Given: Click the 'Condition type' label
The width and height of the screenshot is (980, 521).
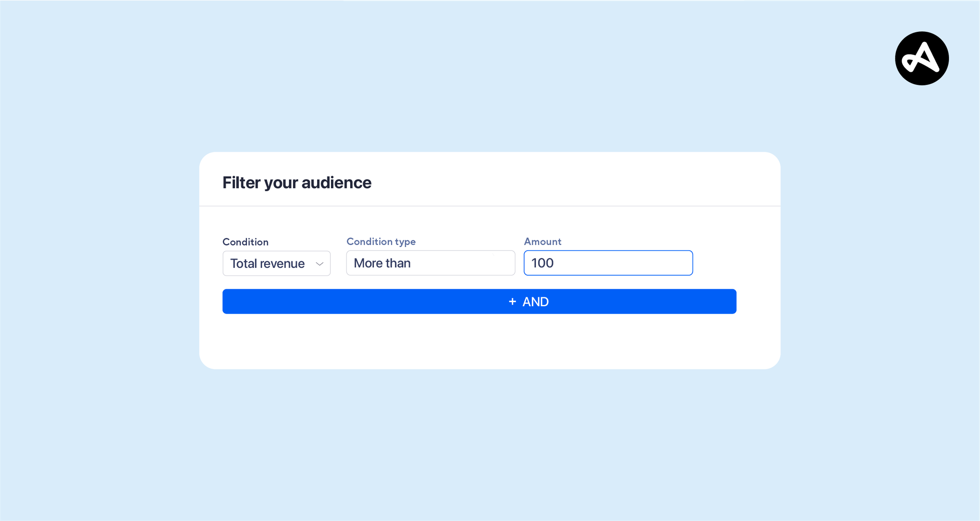Looking at the screenshot, I should [381, 242].
